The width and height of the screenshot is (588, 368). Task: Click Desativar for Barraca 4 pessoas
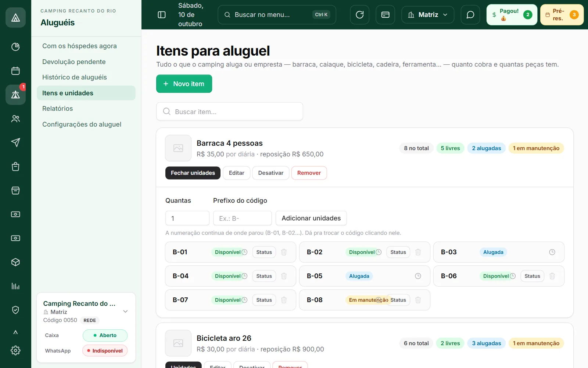(x=271, y=173)
